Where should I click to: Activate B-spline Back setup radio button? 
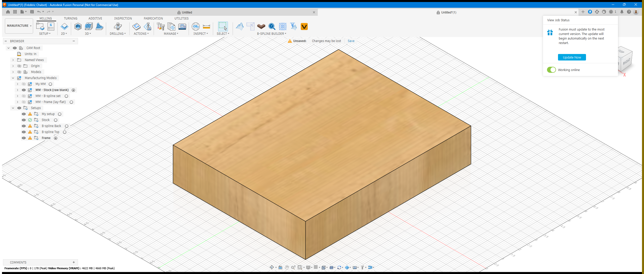coord(66,126)
